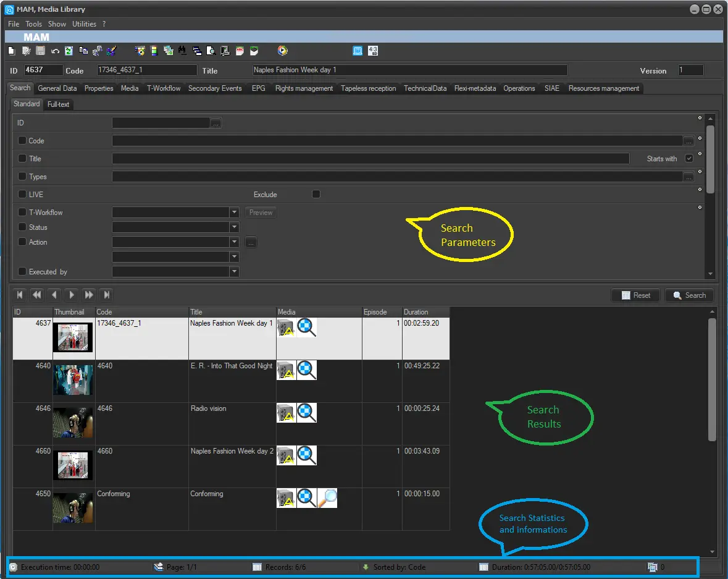Image resolution: width=728 pixels, height=579 pixels.
Task: Uncheck the Starts with checkbox
Action: click(689, 158)
